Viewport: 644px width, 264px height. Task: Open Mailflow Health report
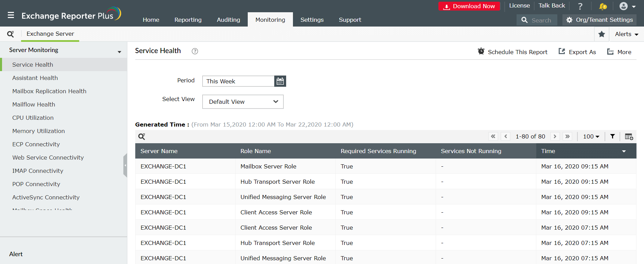point(34,104)
